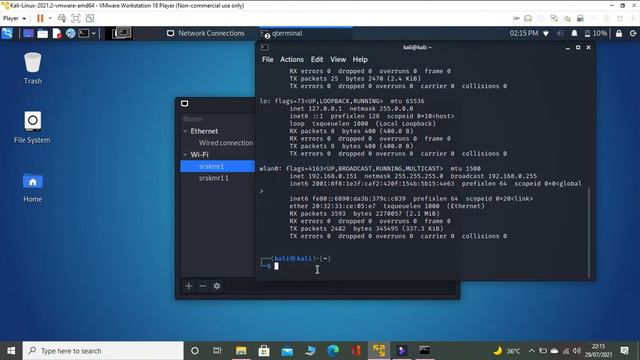The height and width of the screenshot is (360, 640).
Task: Click the VMware printer device icon
Action: click(580, 18)
